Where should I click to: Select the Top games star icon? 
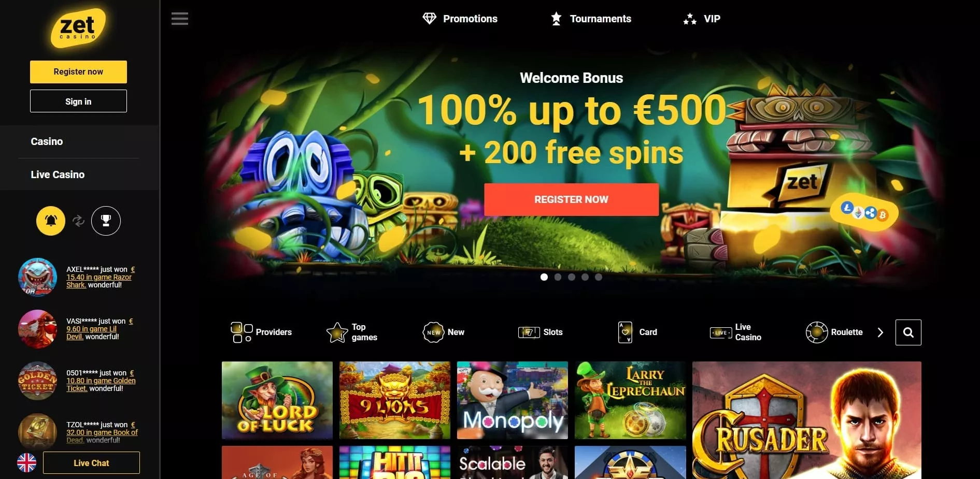tap(337, 332)
